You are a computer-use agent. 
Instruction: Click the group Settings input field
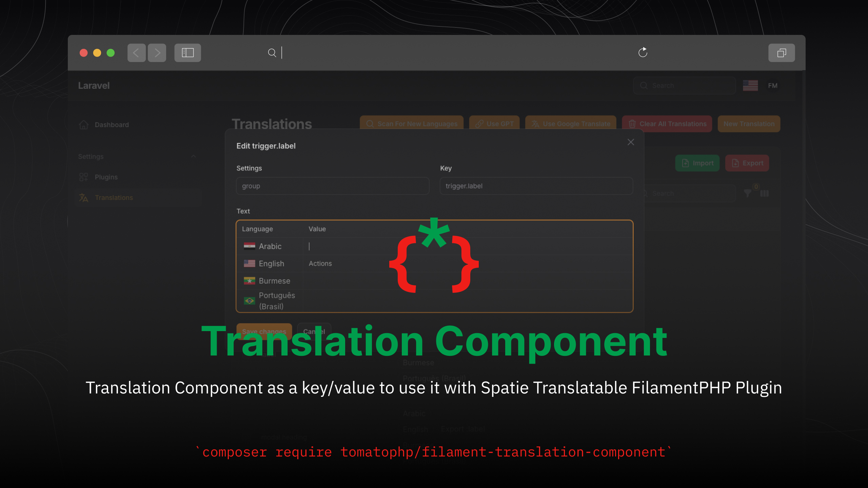point(332,185)
